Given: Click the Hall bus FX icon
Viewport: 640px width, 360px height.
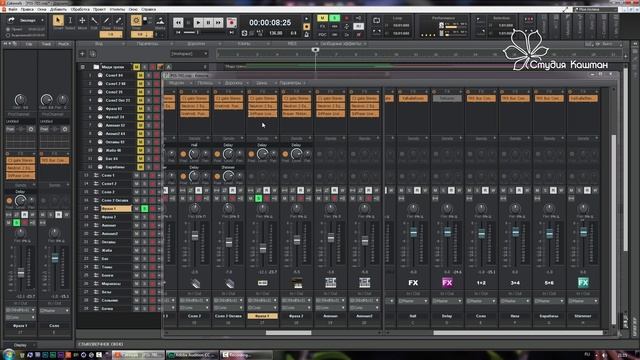Looking at the screenshot, I should pos(413,282).
